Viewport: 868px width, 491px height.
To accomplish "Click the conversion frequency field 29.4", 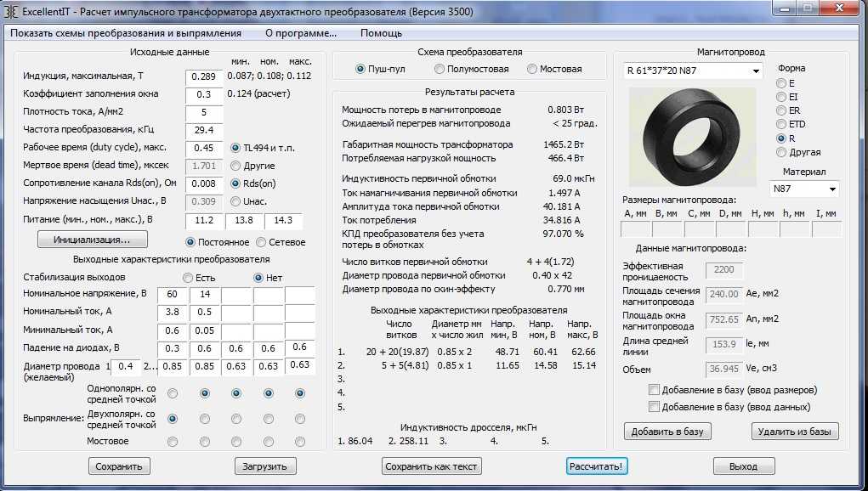I will (x=204, y=130).
